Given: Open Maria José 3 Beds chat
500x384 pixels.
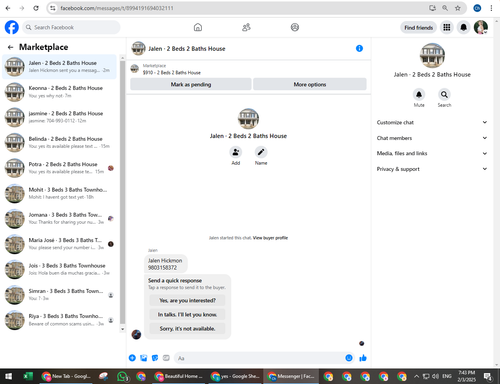Looking at the screenshot, I should pos(59,244).
